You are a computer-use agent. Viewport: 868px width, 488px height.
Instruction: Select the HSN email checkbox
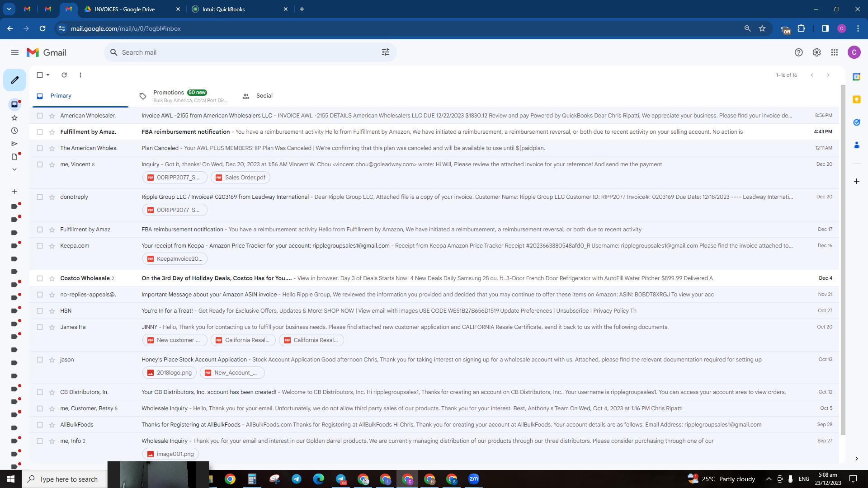40,311
